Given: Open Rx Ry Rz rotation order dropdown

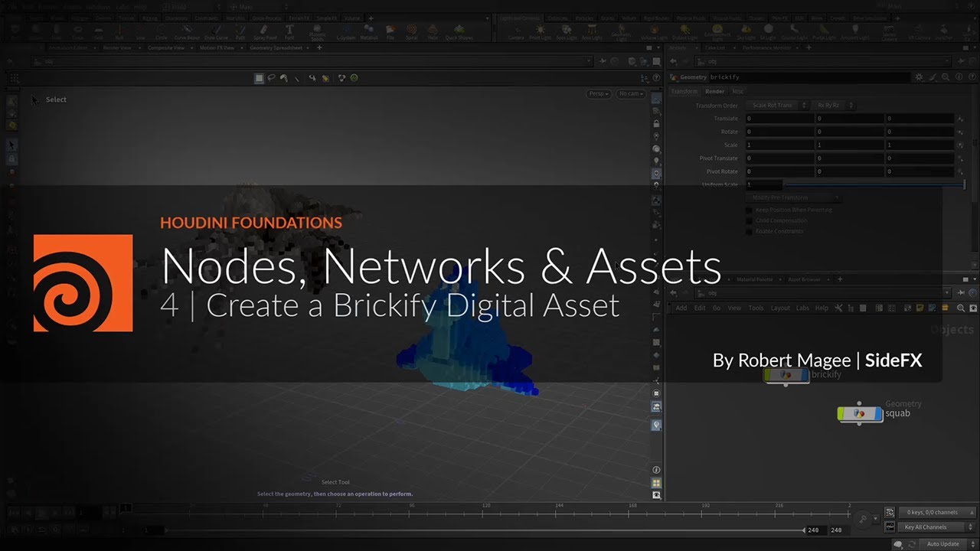Looking at the screenshot, I should [x=834, y=106].
